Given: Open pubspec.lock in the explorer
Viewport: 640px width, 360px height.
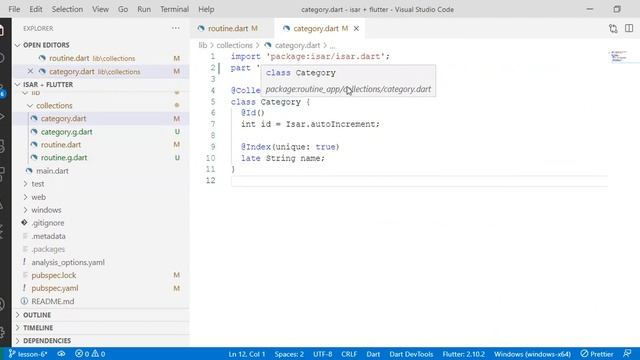Looking at the screenshot, I should tap(101, 275).
